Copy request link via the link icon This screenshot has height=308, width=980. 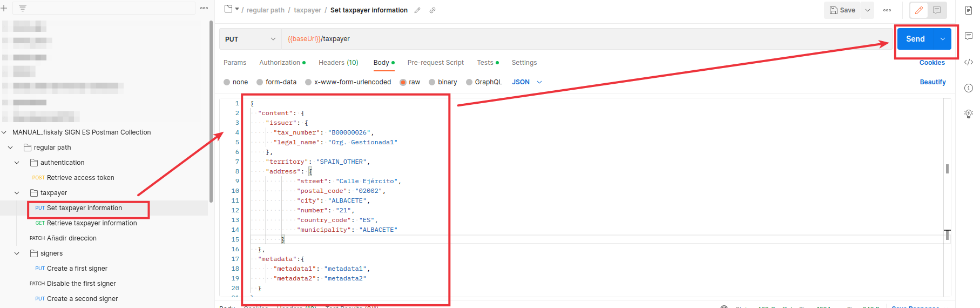432,10
